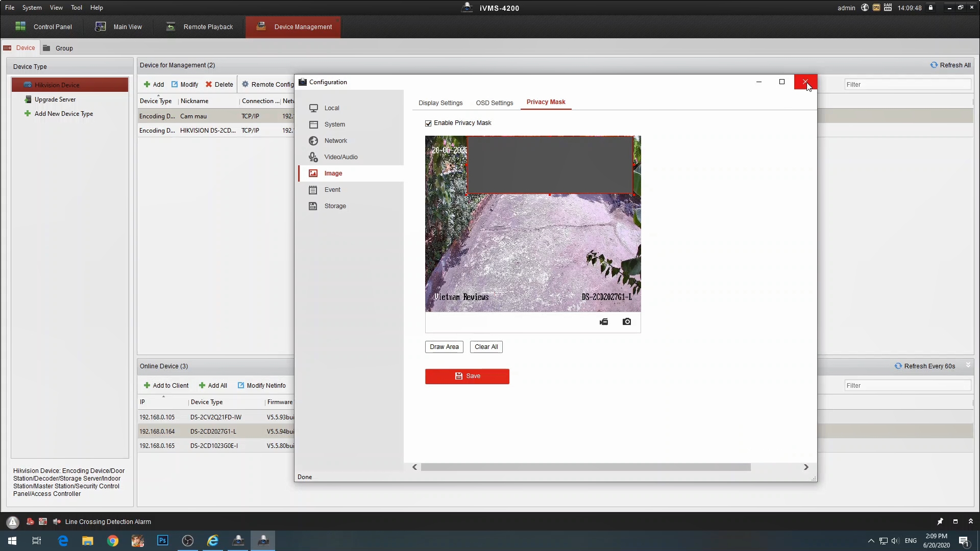This screenshot has width=980, height=551.
Task: Click the horizontal scrollbar in Configuration window
Action: pyautogui.click(x=585, y=467)
